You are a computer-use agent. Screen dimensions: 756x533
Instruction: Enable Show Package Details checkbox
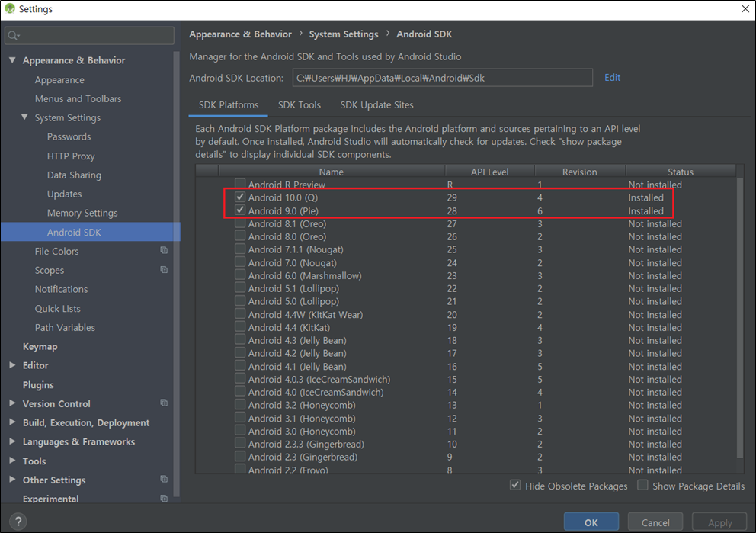click(642, 485)
